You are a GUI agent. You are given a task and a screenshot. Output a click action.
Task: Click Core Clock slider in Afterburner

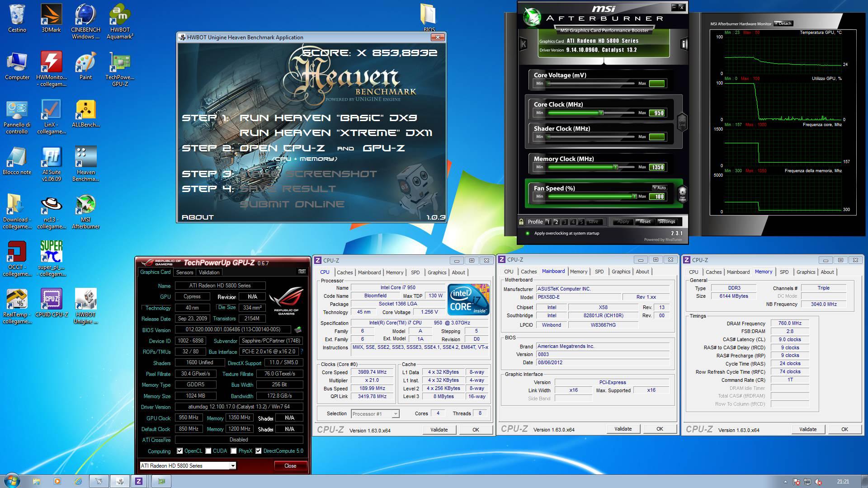pyautogui.click(x=591, y=113)
